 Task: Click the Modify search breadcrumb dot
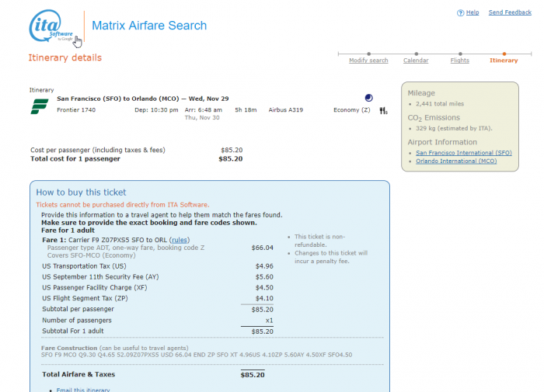369,54
